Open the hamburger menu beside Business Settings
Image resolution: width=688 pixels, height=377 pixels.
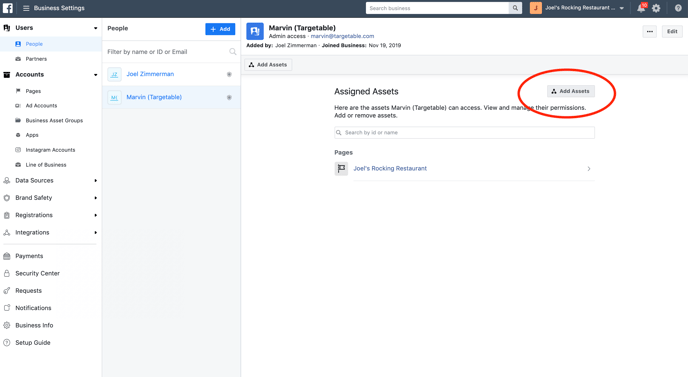26,8
